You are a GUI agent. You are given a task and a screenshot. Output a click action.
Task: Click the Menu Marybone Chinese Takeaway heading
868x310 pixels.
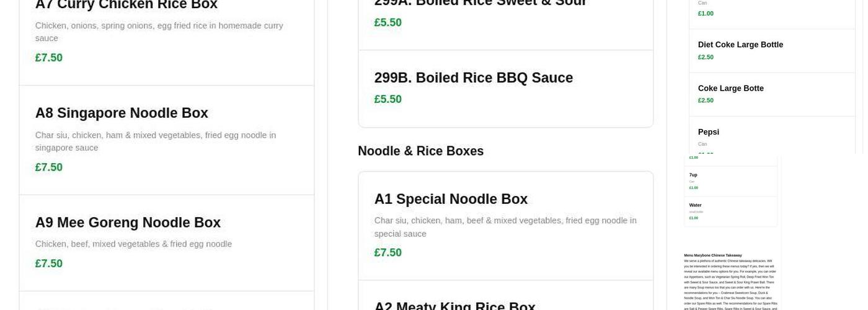(x=712, y=255)
